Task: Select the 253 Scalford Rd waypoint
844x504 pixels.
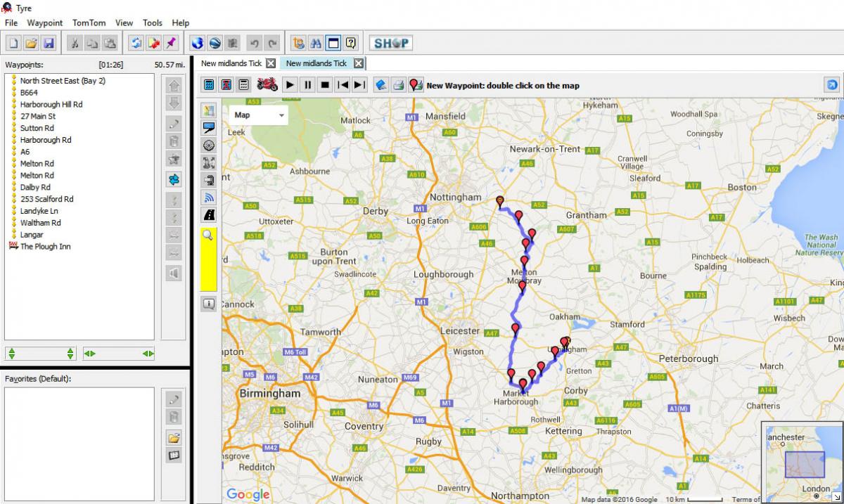Action: coord(46,199)
